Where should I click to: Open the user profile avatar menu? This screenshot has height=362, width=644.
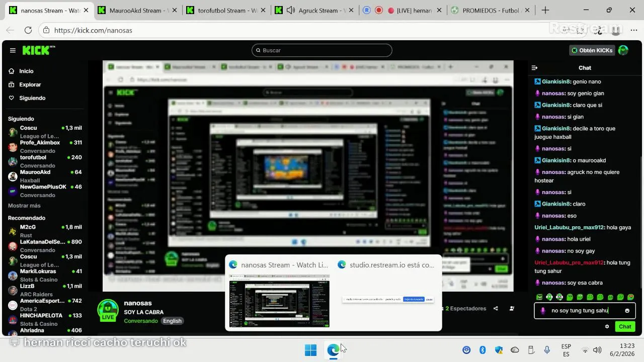[x=623, y=50]
